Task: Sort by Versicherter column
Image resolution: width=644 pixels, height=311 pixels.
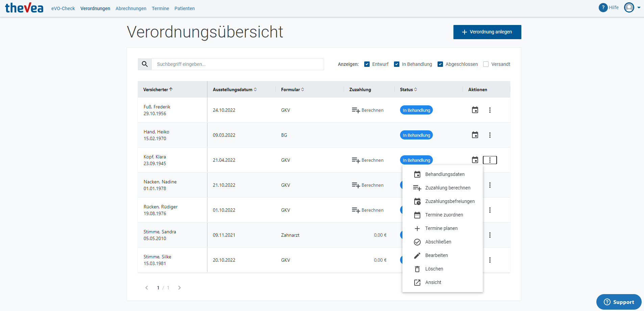Action: [x=158, y=89]
